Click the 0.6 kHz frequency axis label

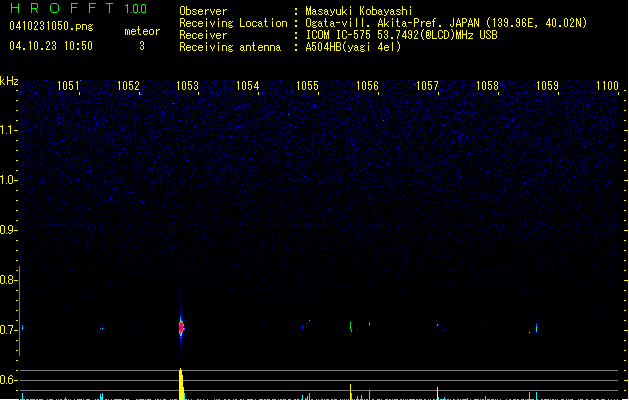click(8, 380)
